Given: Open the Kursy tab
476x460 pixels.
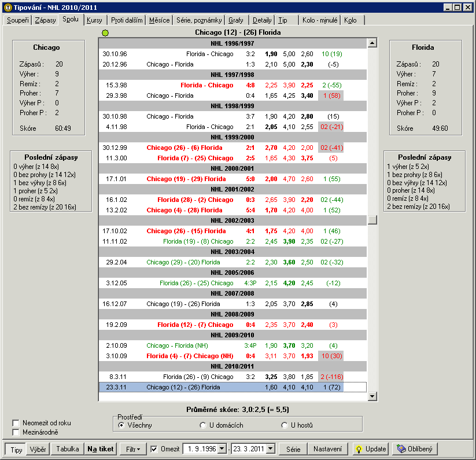Looking at the screenshot, I should tap(94, 20).
